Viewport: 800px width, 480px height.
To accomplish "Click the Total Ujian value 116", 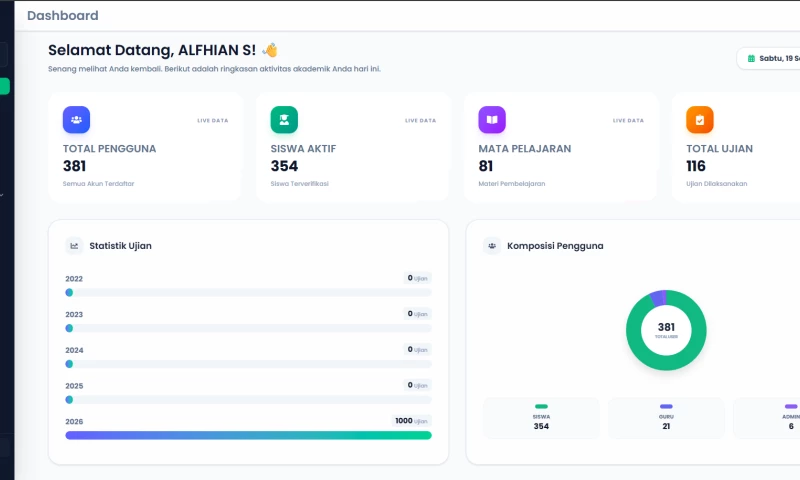I will click(696, 166).
